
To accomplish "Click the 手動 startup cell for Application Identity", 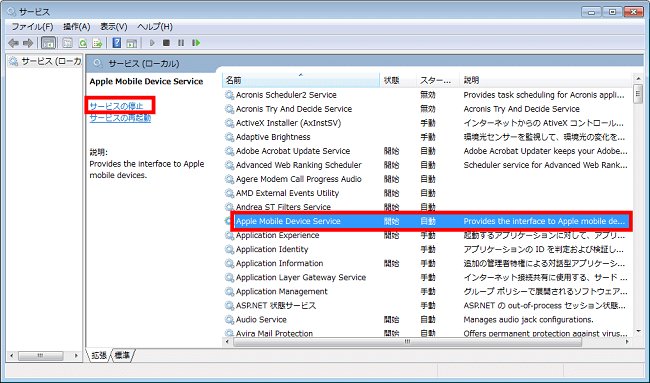I will click(x=428, y=250).
